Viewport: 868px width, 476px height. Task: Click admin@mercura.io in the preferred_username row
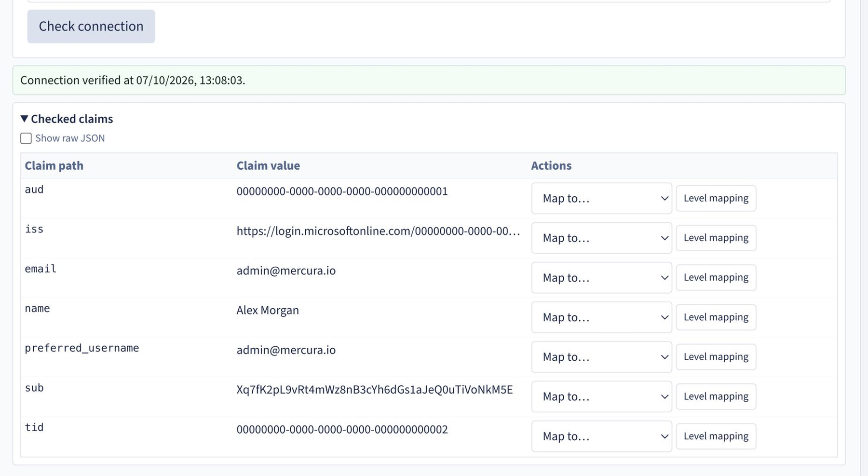[286, 350]
